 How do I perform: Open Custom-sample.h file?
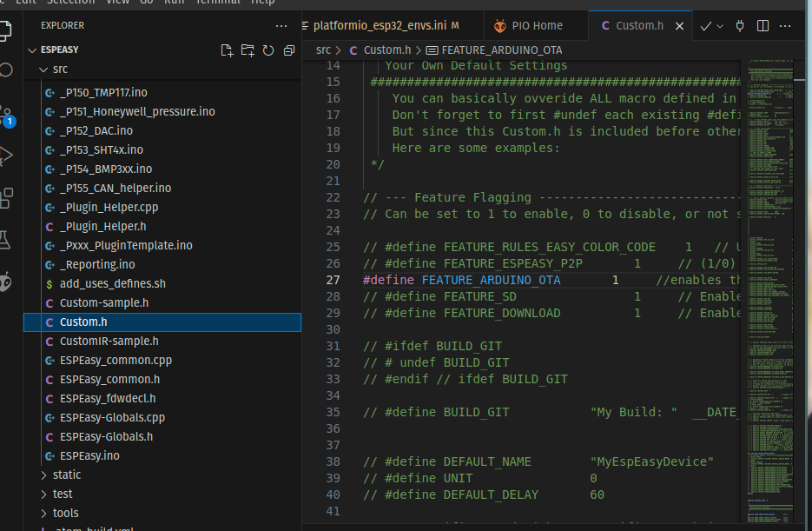click(162, 303)
